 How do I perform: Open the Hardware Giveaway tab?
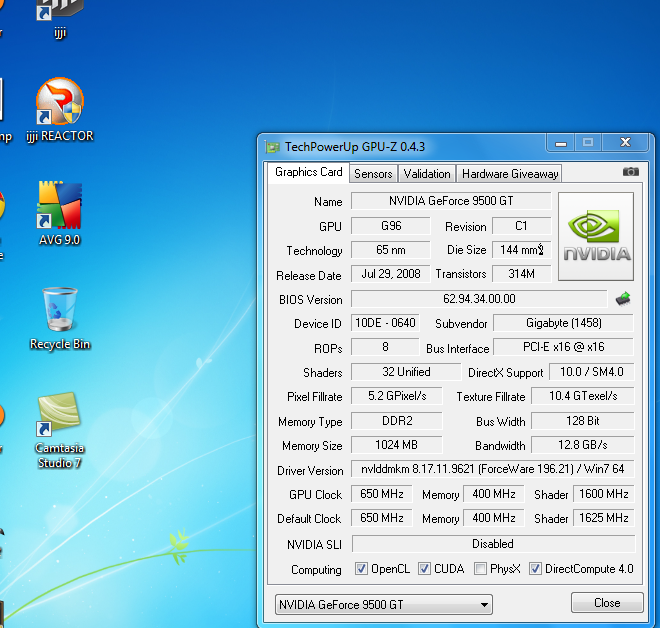click(510, 174)
